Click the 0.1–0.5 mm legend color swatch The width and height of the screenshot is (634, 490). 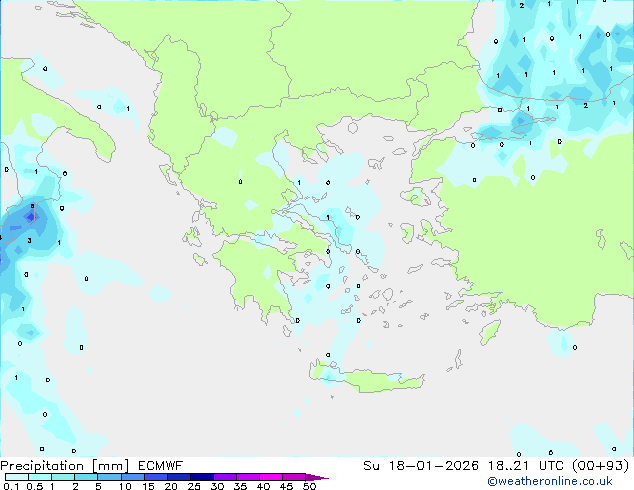click(x=17, y=477)
